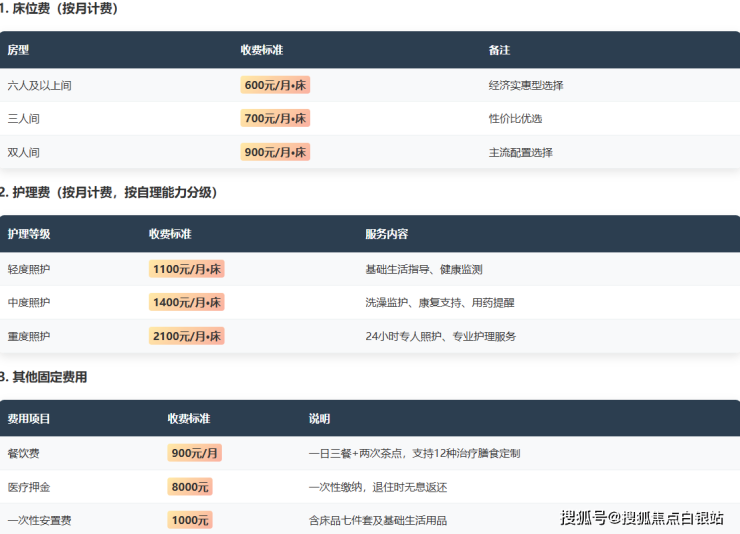Screen dimensions: 740x534
Task: Click the 服务内容 column header
Action: pyautogui.click(x=386, y=234)
